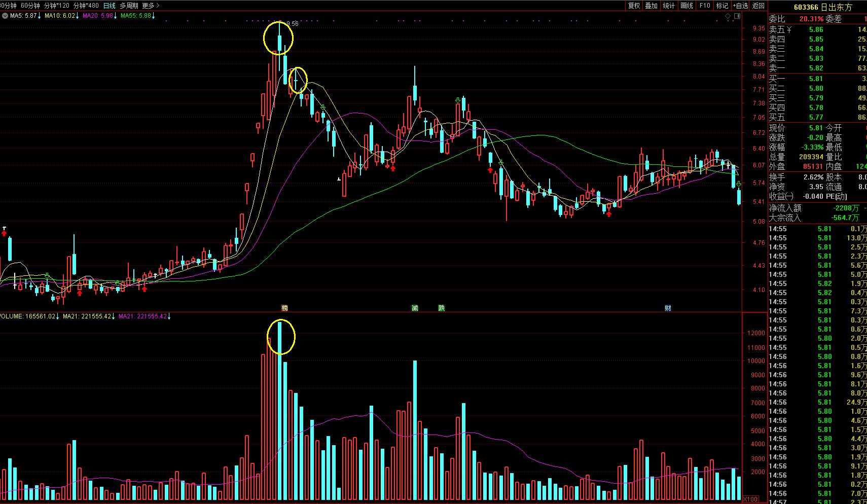Click the 买一 price 5.81

(x=816, y=79)
